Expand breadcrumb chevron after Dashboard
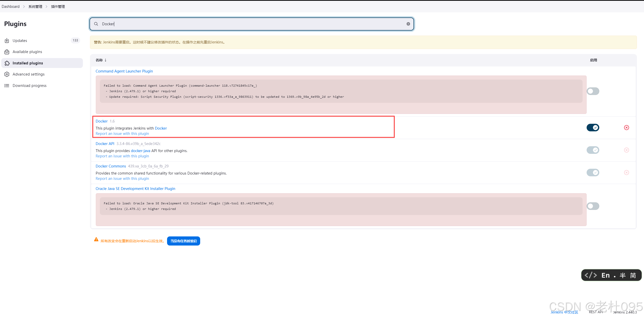The image size is (644, 317). click(24, 7)
